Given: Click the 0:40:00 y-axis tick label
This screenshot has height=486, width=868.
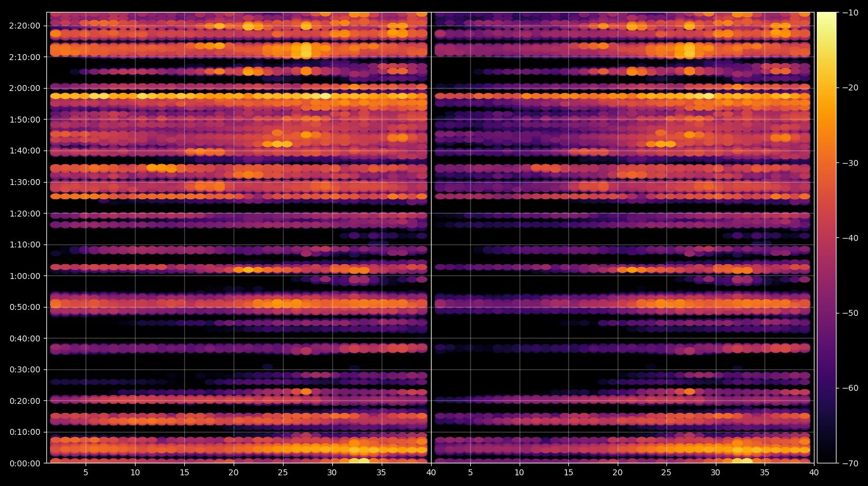Looking at the screenshot, I should (25, 338).
